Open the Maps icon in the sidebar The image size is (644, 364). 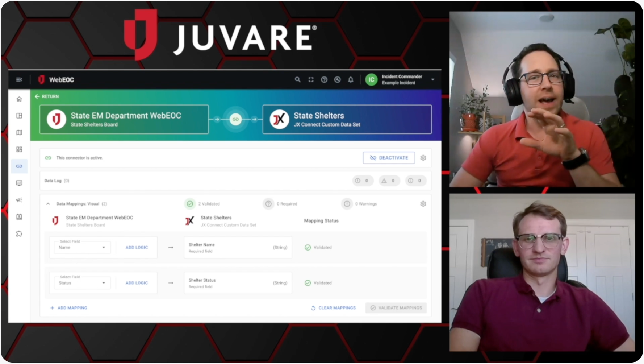(19, 133)
